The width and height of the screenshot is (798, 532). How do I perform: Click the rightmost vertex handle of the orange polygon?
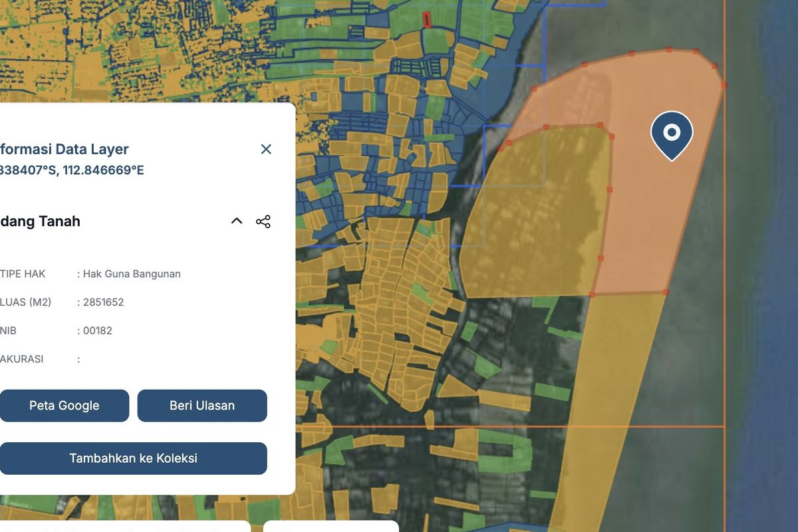(724, 85)
